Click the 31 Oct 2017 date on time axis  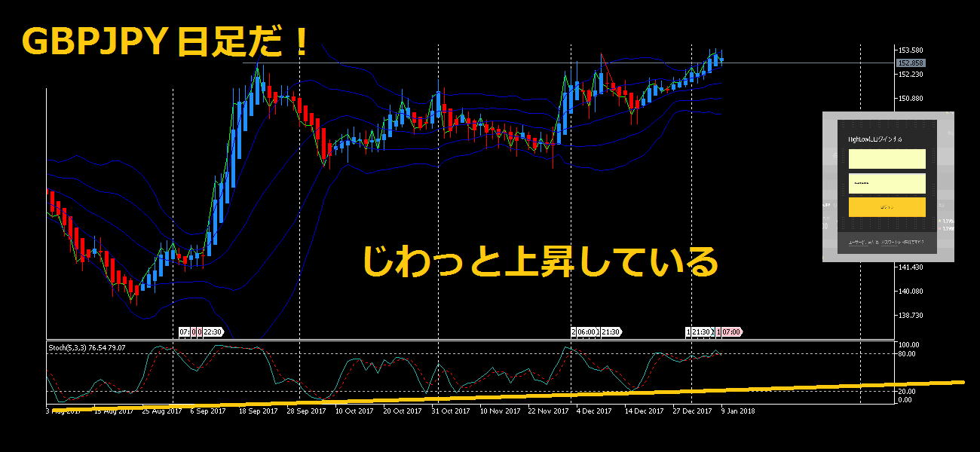coord(452,411)
